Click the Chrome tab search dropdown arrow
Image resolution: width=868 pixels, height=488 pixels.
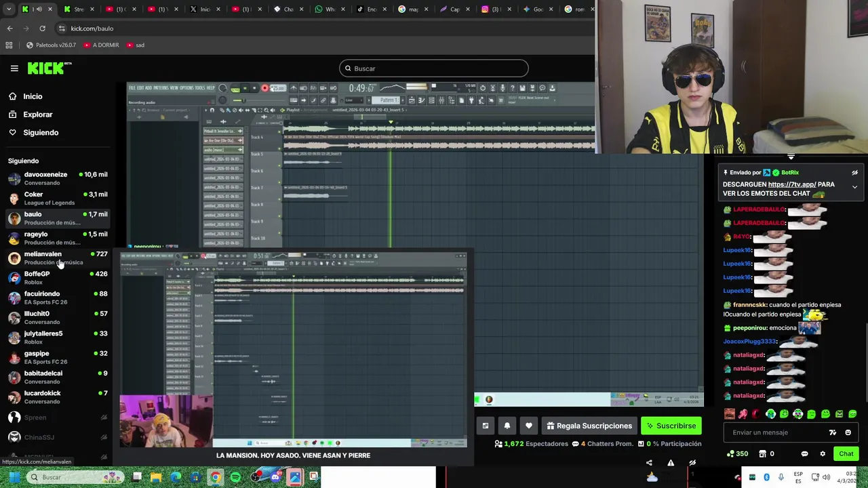(x=9, y=9)
